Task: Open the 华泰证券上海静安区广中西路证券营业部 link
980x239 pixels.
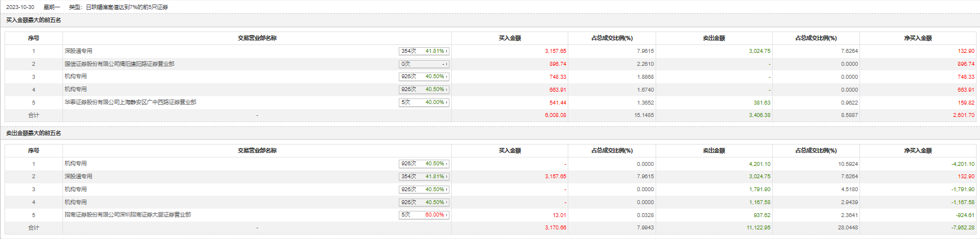Action: (x=130, y=102)
